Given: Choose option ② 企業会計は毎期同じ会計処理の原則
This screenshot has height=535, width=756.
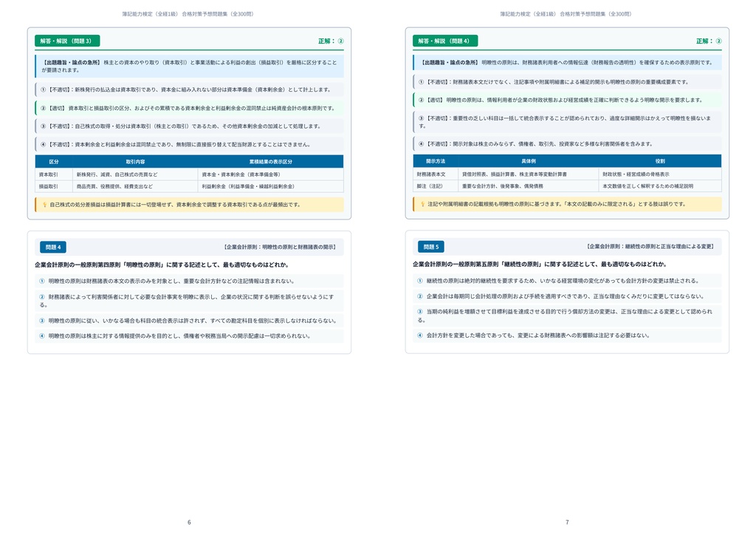Looking at the screenshot, I should (x=567, y=296).
